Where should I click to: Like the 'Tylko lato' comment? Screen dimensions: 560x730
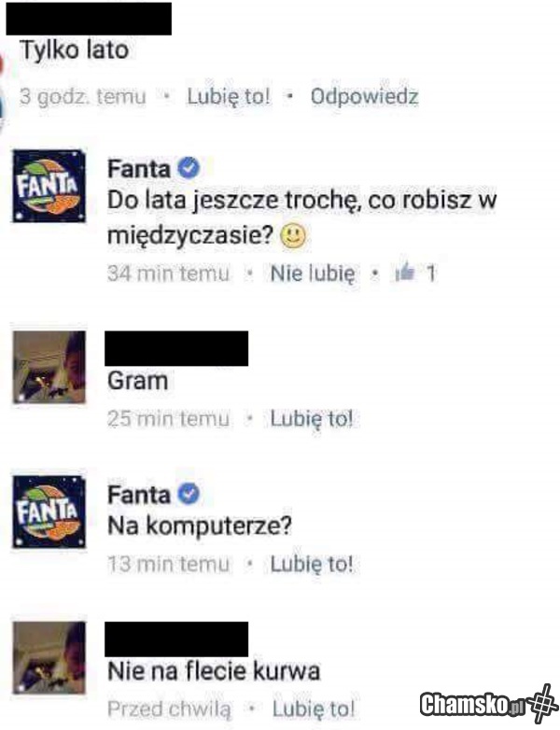click(228, 96)
